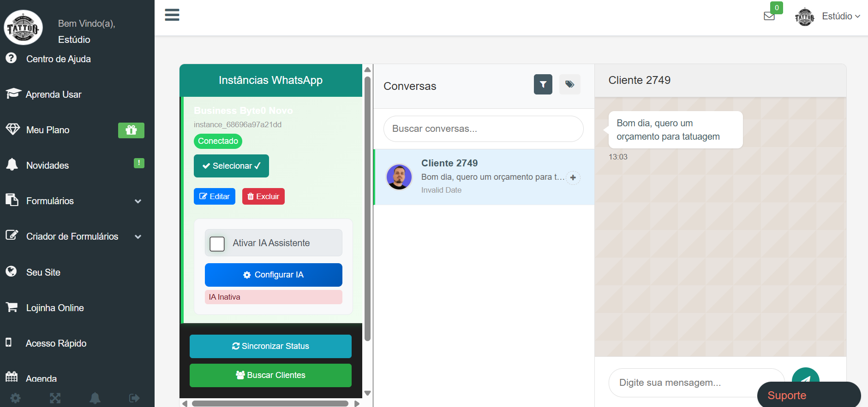Click the Buscar Clientes button

tap(270, 375)
